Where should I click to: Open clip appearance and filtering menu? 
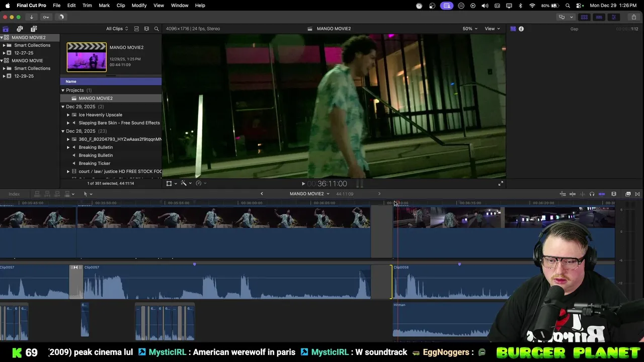coord(146,29)
